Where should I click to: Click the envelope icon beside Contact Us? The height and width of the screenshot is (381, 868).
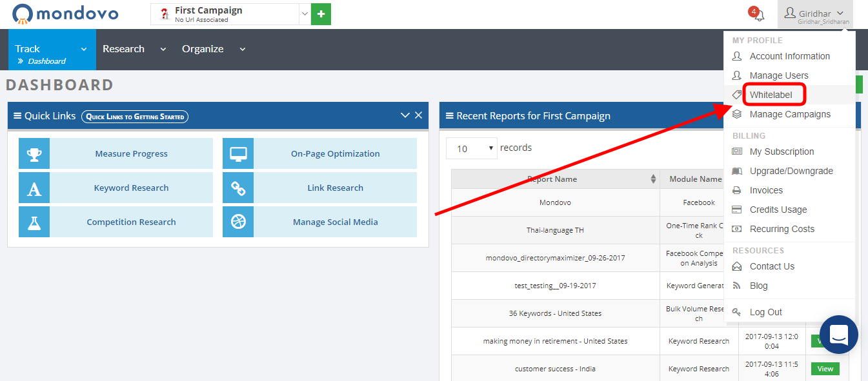point(737,266)
